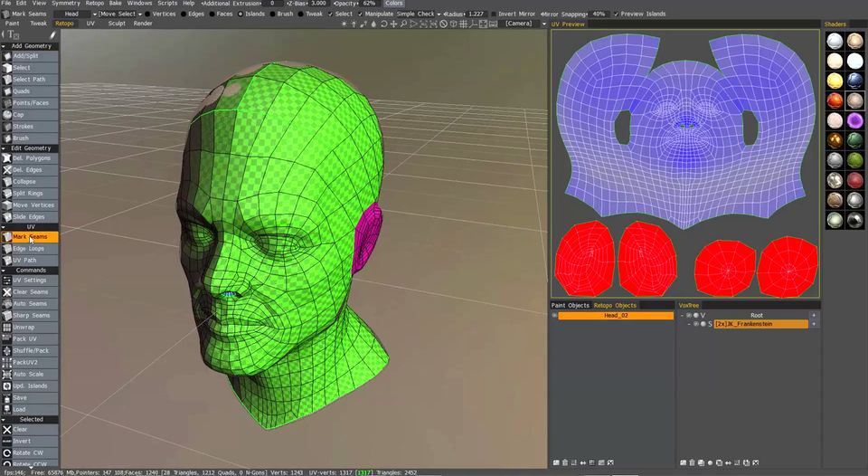Toggle visibility of Head_02 retopo object
The image size is (868, 476).
(554, 316)
